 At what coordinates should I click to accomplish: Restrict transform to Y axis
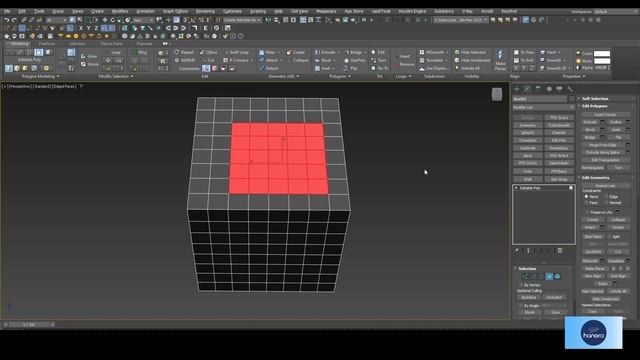pyautogui.click(x=88, y=28)
